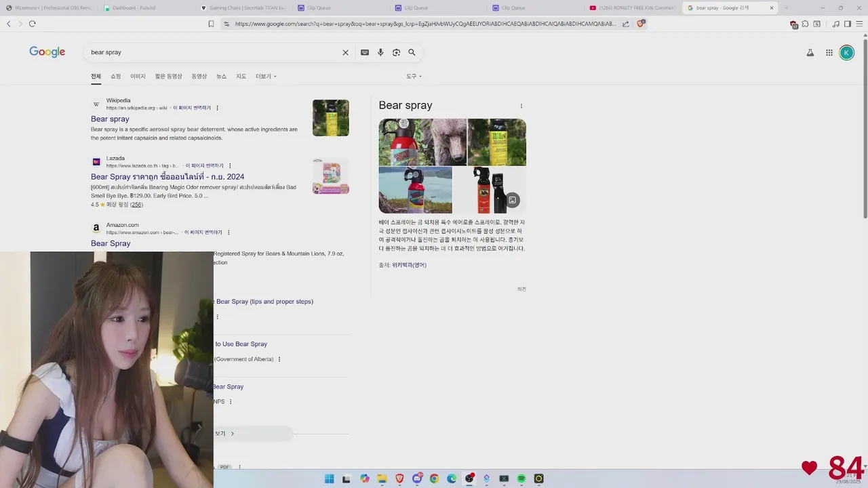Open Discord from the taskbar
The width and height of the screenshot is (868, 488).
417,479
